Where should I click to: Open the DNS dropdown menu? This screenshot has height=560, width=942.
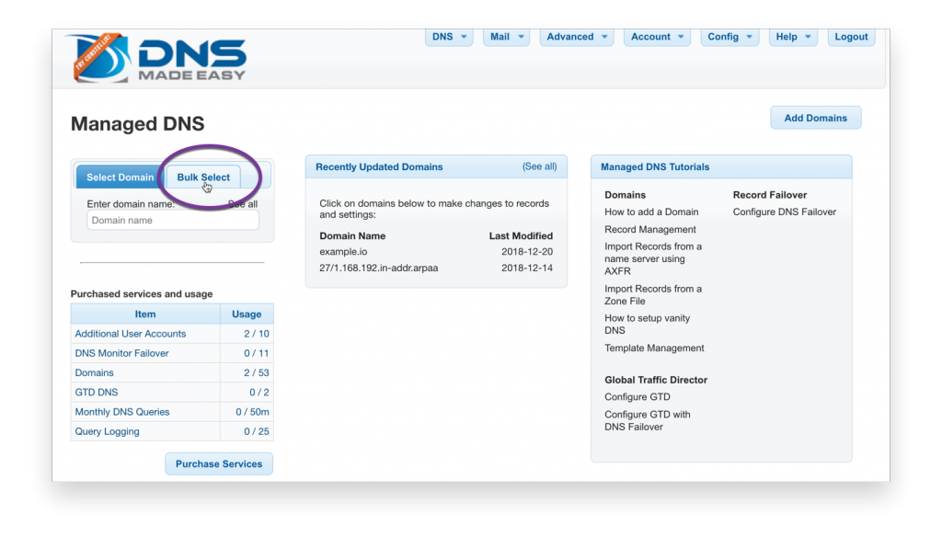point(449,37)
